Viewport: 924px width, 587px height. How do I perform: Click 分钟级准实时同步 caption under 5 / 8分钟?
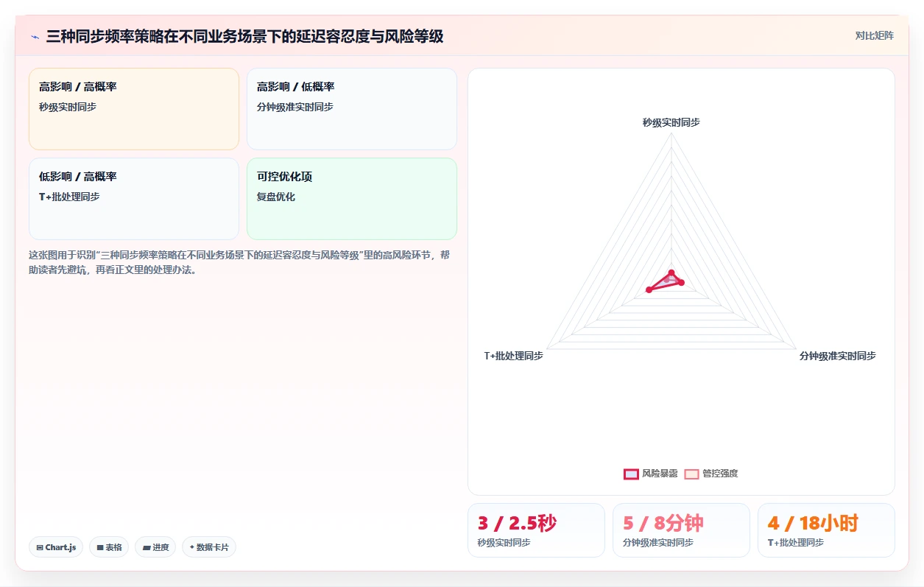[x=658, y=543]
